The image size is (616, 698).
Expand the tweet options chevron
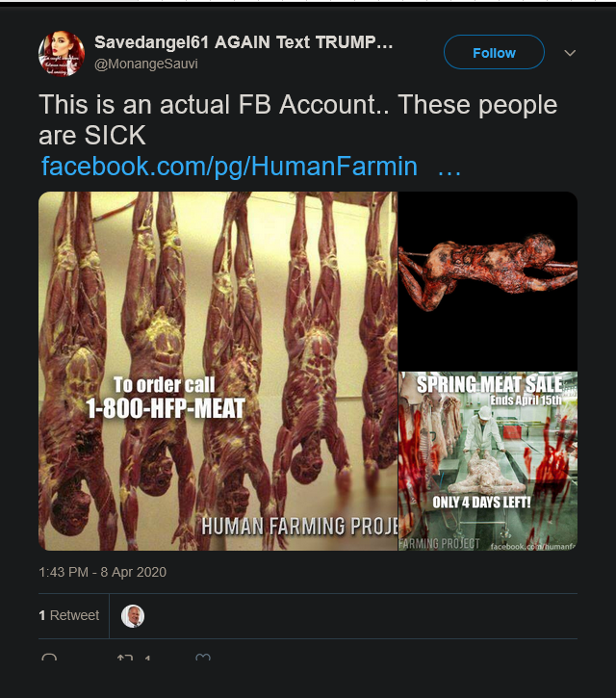(x=570, y=53)
